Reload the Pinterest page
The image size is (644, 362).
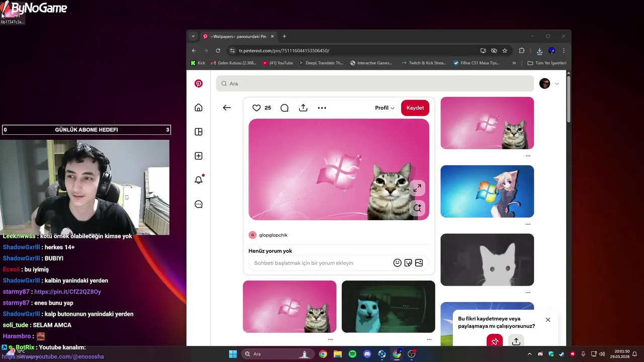pyautogui.click(x=218, y=51)
